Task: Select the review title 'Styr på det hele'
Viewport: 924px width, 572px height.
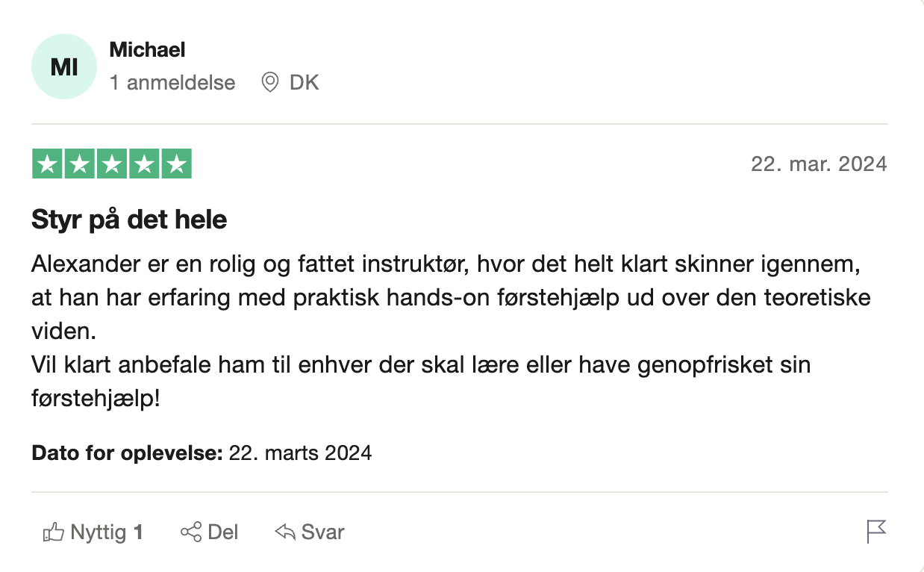Action: click(x=128, y=219)
